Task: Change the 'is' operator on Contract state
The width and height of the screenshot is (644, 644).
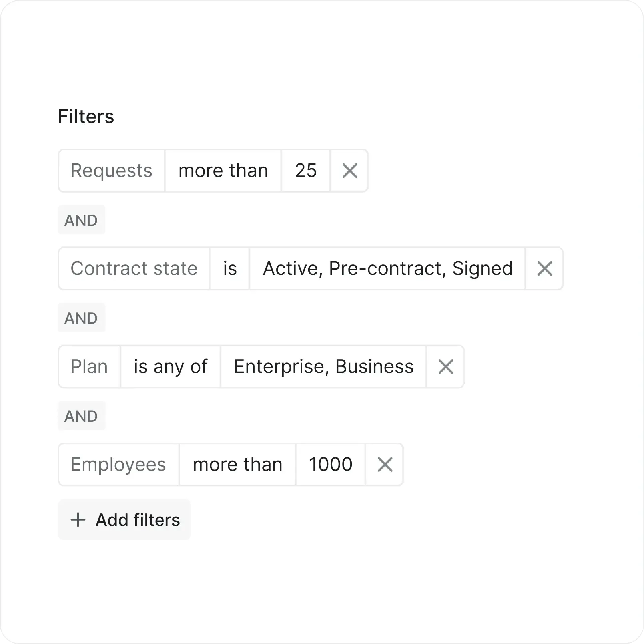Action: point(229,268)
